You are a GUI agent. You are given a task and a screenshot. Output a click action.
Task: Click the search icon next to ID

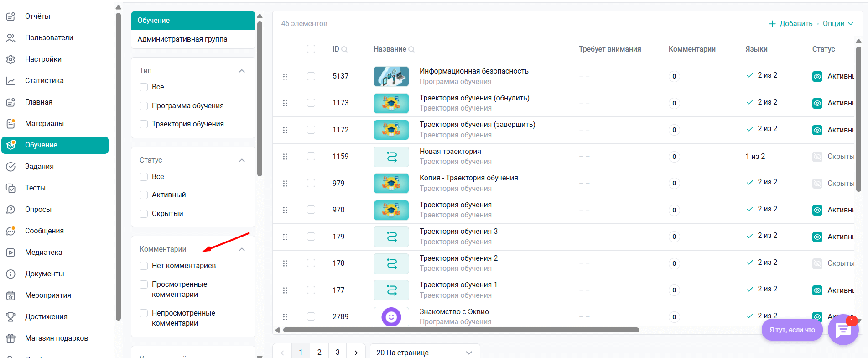(x=344, y=49)
